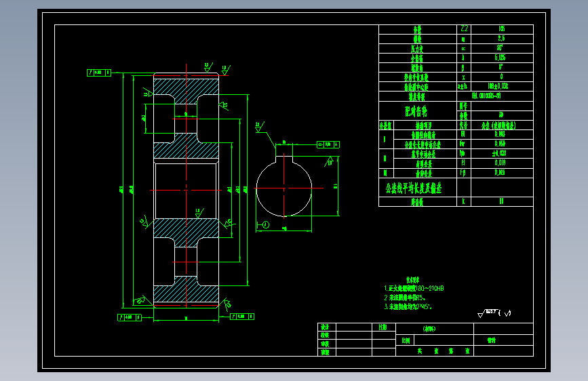Select the Z2 symbol cell in gear table
Viewport: 588px width, 381px height.
pos(464,29)
